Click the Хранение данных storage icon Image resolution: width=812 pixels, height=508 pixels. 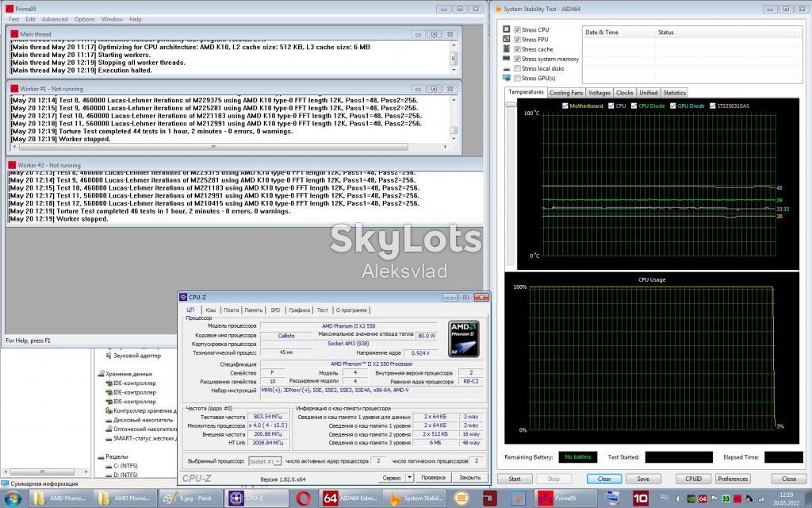(x=101, y=374)
